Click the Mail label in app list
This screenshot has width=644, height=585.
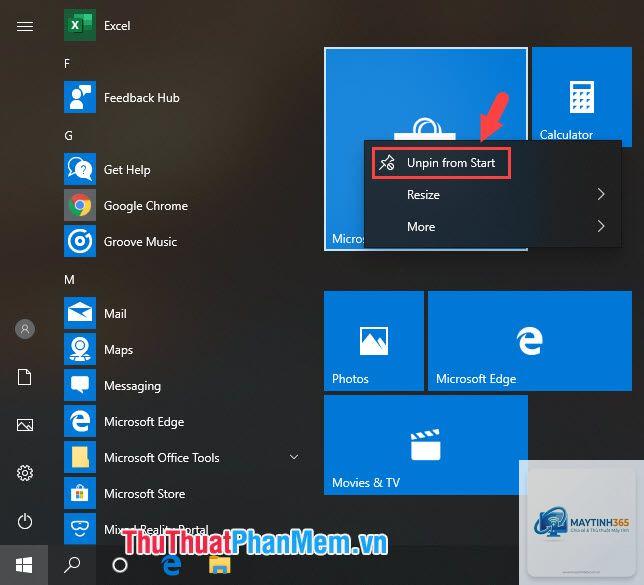[115, 314]
